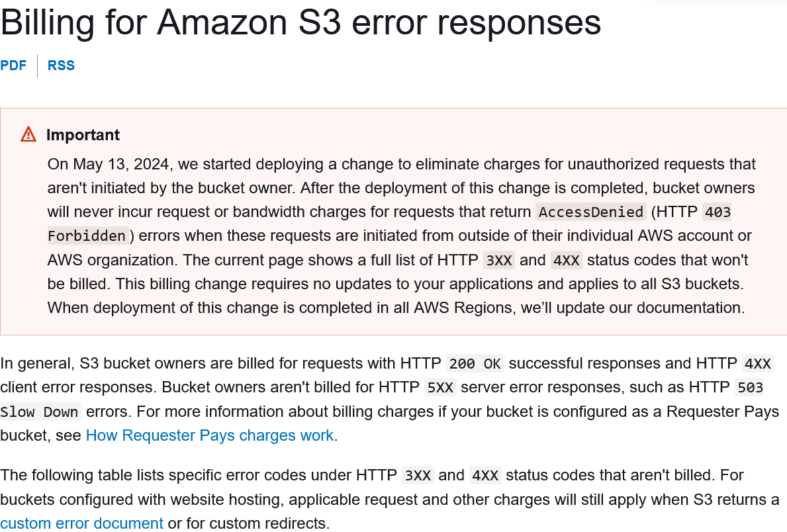Screen dimensions: 787x532
Task: Follow the How Requester Pays charges work link
Action: pos(210,435)
